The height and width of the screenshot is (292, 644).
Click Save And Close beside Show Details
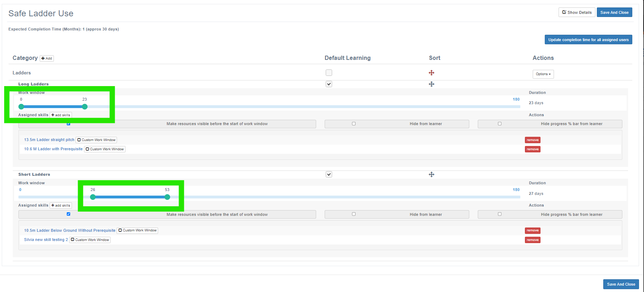(x=614, y=12)
